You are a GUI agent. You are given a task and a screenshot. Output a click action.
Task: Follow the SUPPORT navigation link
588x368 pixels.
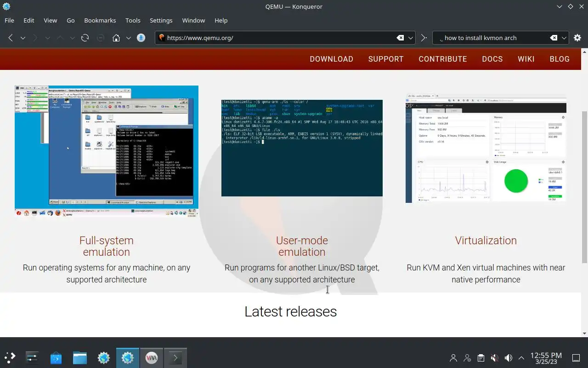tap(386, 59)
